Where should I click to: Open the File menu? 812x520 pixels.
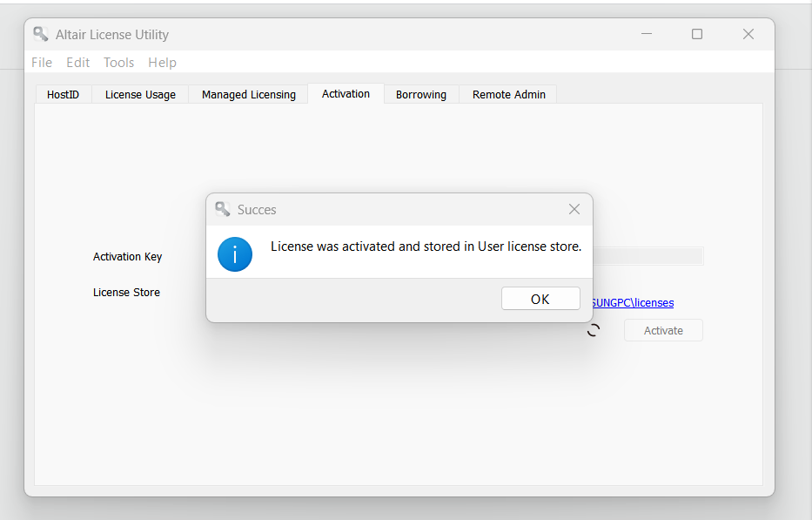(42, 63)
